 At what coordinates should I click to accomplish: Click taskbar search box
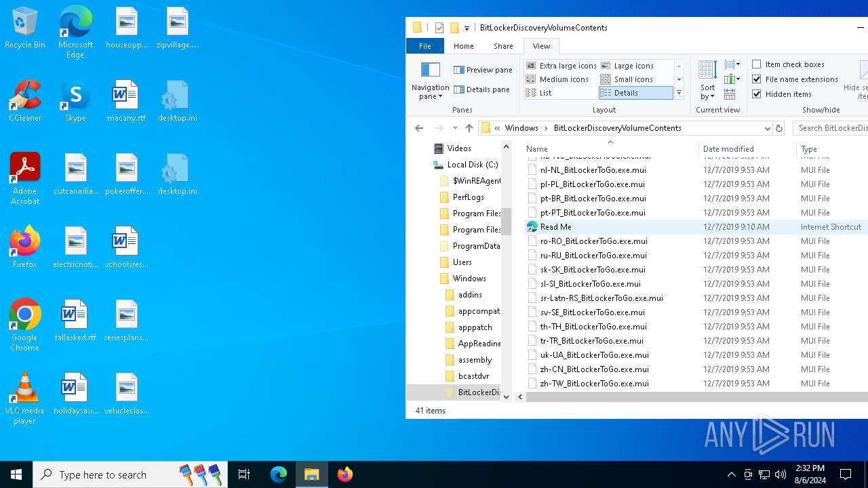130,474
